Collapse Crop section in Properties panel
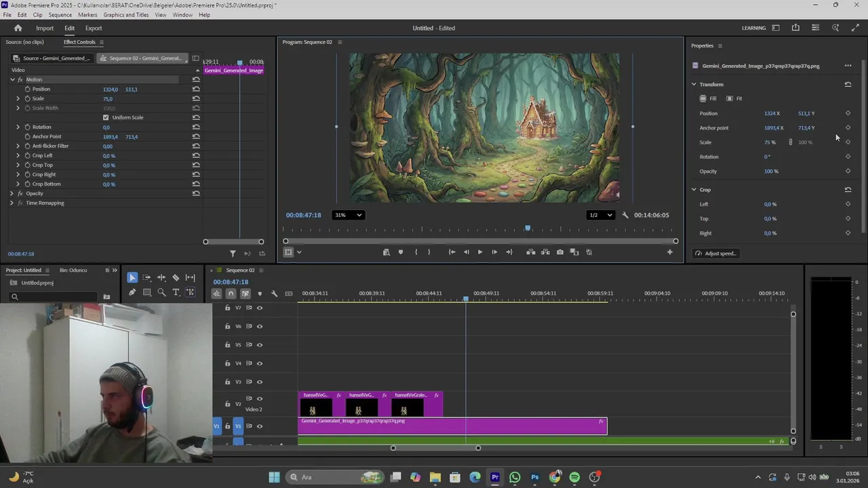Screen dimensions: 868x488 click(694, 190)
